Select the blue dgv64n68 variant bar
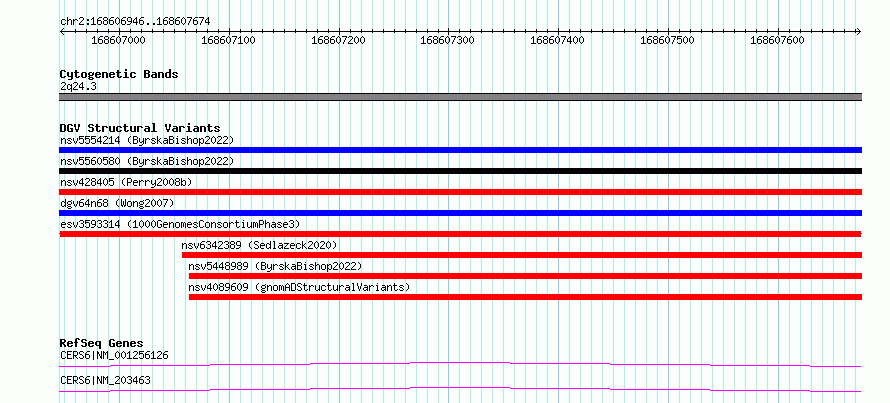890x403 pixels. coord(460,213)
